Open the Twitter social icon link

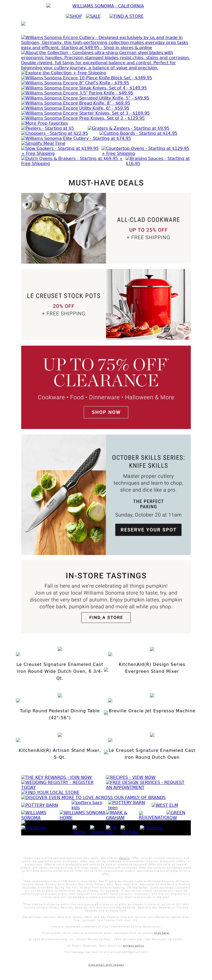(79, 830)
